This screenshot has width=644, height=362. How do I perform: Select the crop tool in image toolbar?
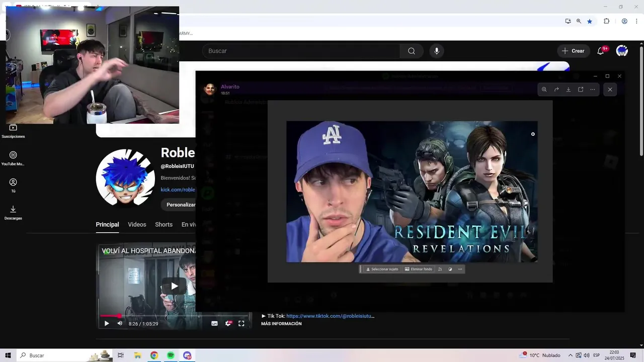click(x=440, y=269)
